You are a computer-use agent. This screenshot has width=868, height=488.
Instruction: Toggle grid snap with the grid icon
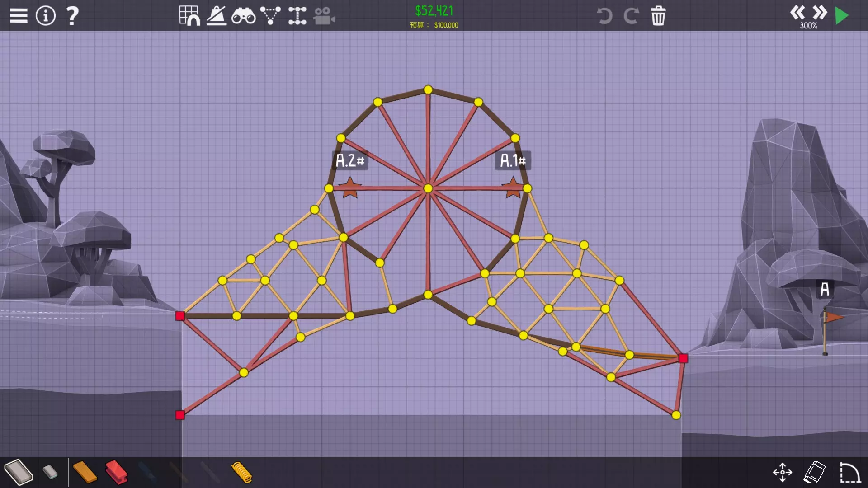pos(189,16)
